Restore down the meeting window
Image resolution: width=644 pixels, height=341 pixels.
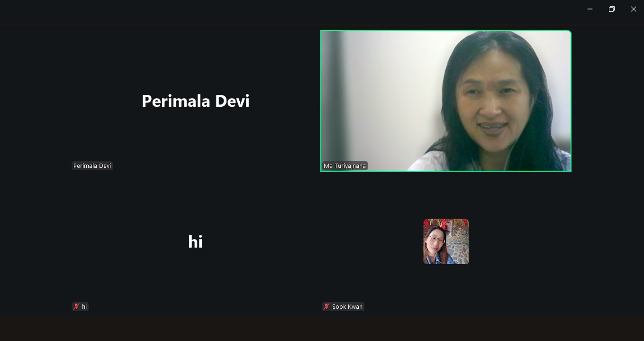[x=612, y=9]
